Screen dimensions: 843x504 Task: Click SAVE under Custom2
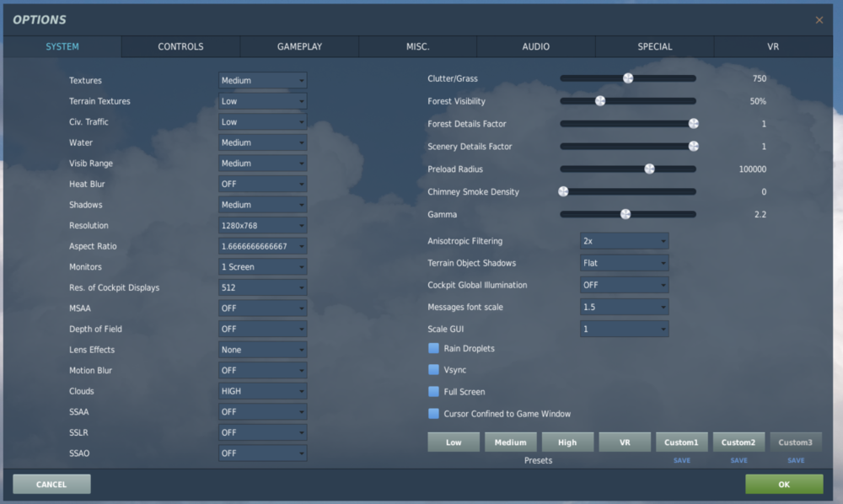[x=738, y=460]
